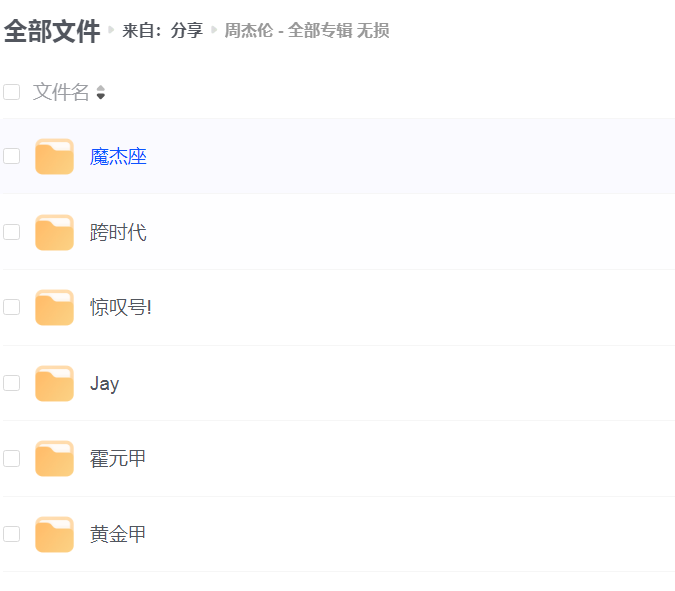Open the 魔杰座 folder icon
Image resolution: width=675 pixels, height=591 pixels.
[x=54, y=156]
